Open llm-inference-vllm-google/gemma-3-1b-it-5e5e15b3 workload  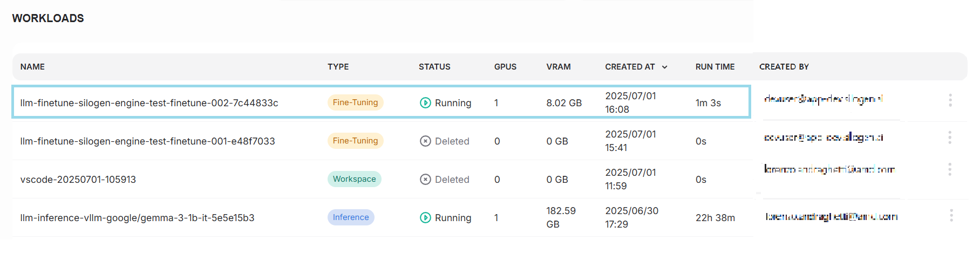coord(137,218)
